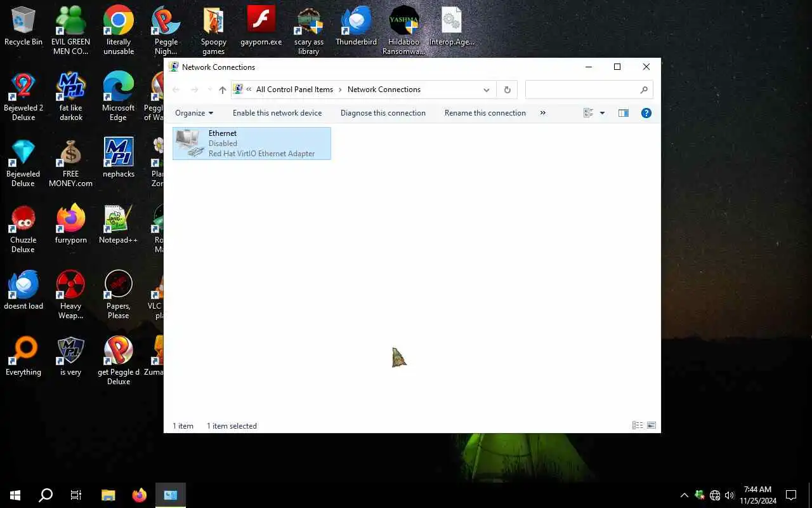
Task: Open the Interop.Age file icon
Action: [x=452, y=27]
